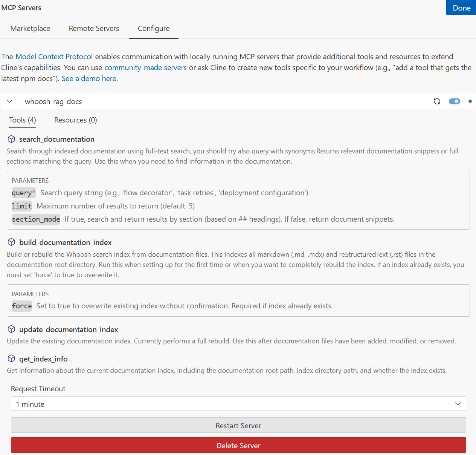Click PARAMETERS heading under search_documentation

click(x=30, y=181)
